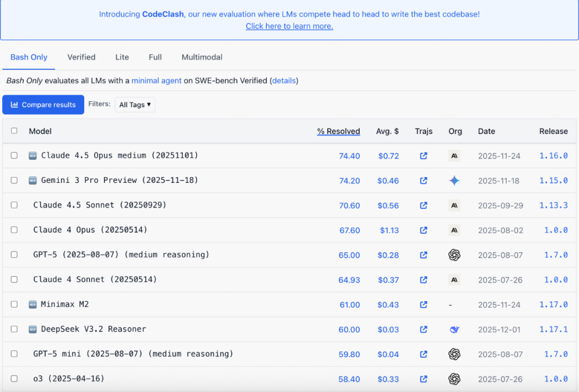Check the select-all checkbox in table header
579x392 pixels.
click(14, 130)
